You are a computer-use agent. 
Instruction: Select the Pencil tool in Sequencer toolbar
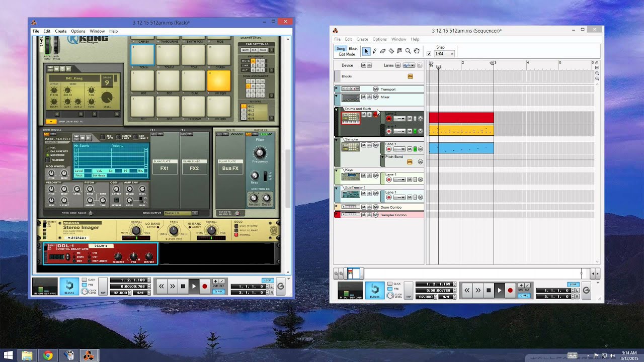tap(374, 51)
